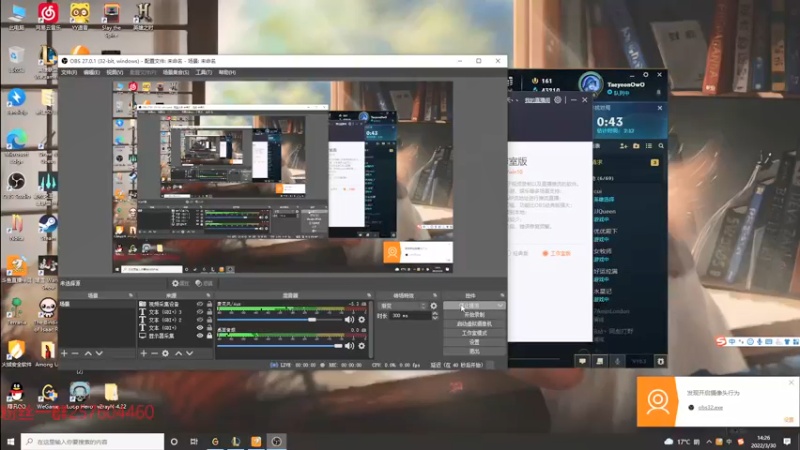Open the 工具(T) menu in OBS
This screenshot has width=800, height=450.
pyautogui.click(x=204, y=72)
